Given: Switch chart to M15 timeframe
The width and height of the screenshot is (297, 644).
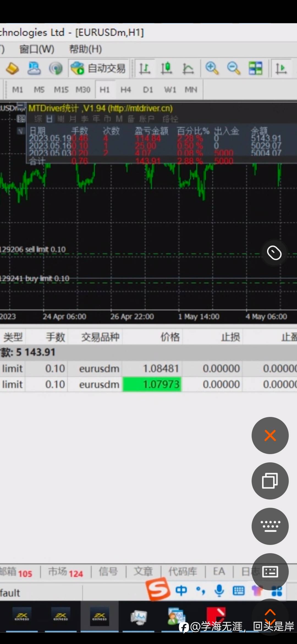Looking at the screenshot, I should (x=61, y=90).
